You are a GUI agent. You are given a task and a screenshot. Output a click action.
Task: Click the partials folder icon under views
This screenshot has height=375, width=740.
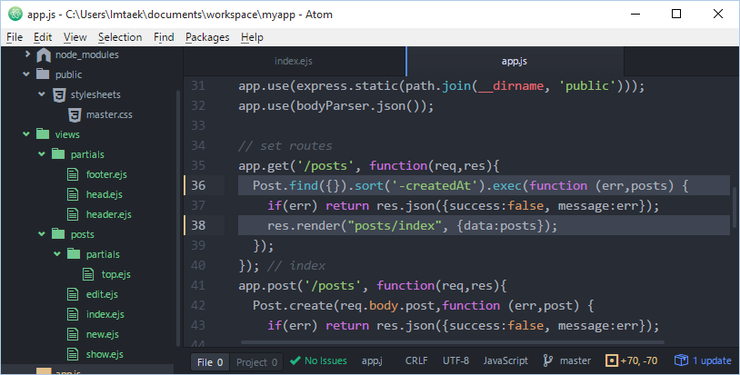[x=59, y=154]
